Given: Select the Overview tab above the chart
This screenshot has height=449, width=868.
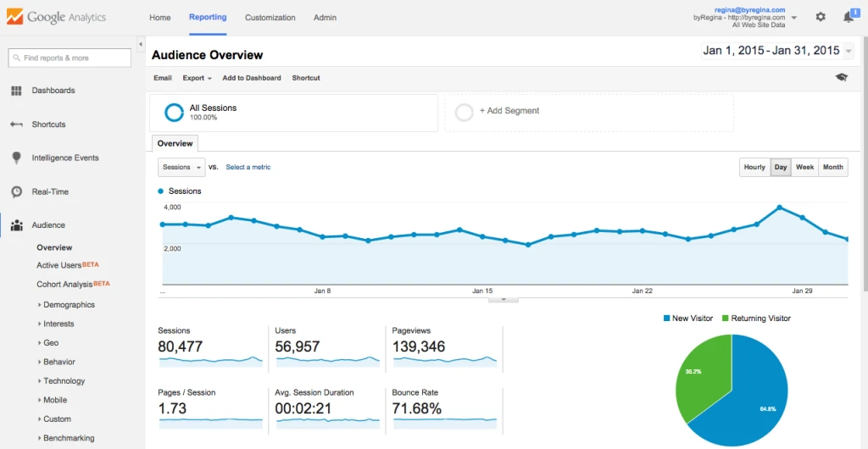Looking at the screenshot, I should (x=175, y=143).
